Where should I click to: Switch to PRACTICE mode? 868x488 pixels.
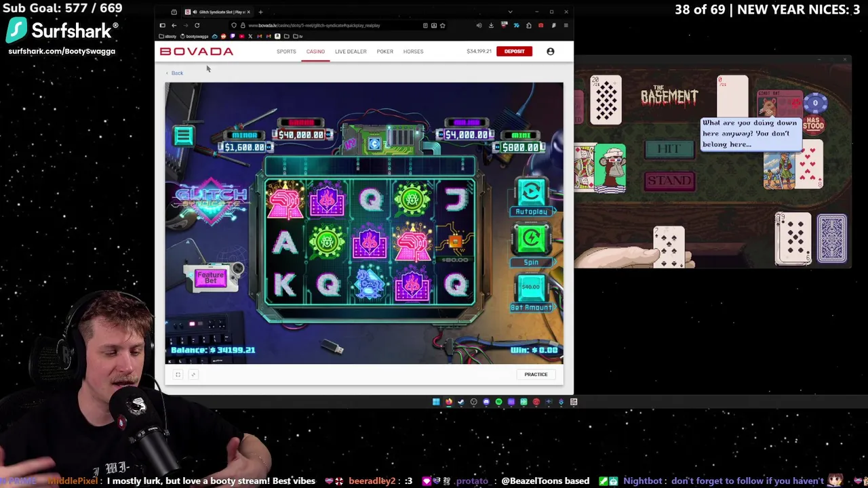coord(536,374)
